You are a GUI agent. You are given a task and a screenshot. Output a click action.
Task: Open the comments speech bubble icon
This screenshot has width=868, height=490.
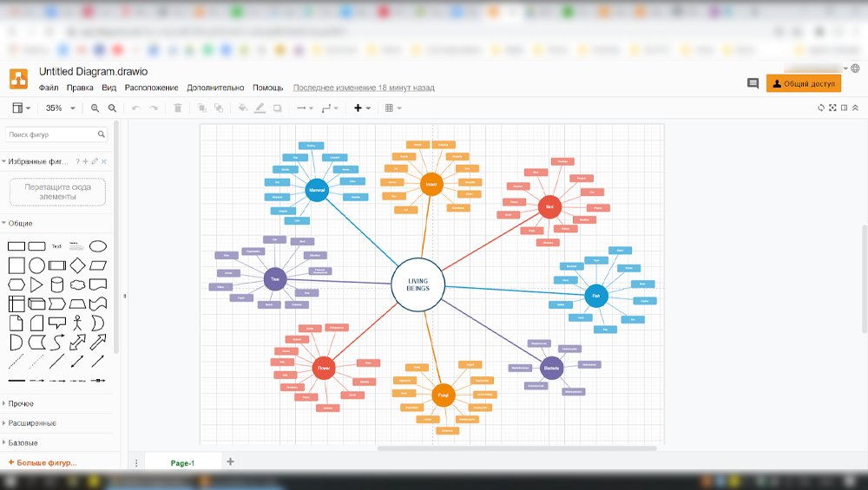click(753, 84)
